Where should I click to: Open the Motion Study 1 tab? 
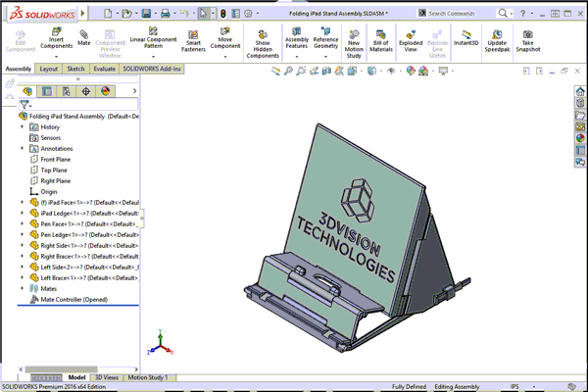click(148, 377)
